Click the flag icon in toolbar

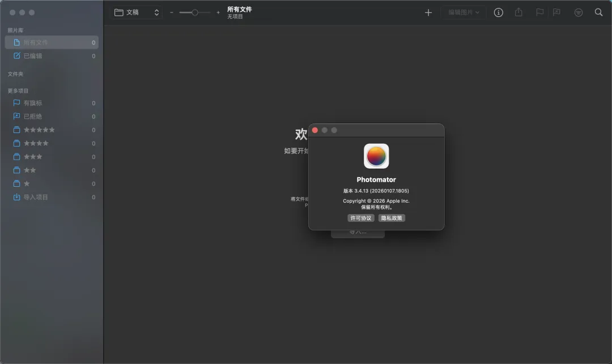(x=539, y=12)
